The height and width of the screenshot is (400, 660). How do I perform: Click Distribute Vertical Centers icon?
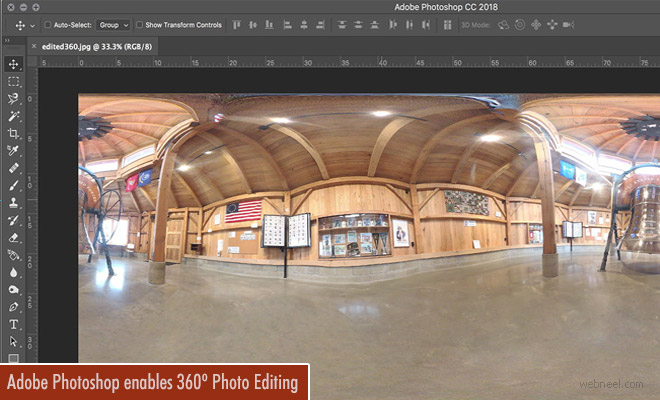pyautogui.click(x=358, y=25)
